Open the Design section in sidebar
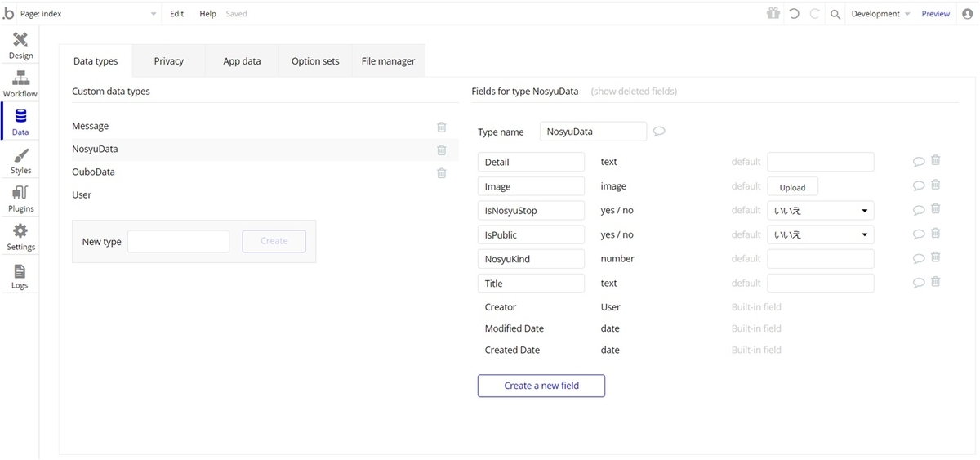 (20, 45)
